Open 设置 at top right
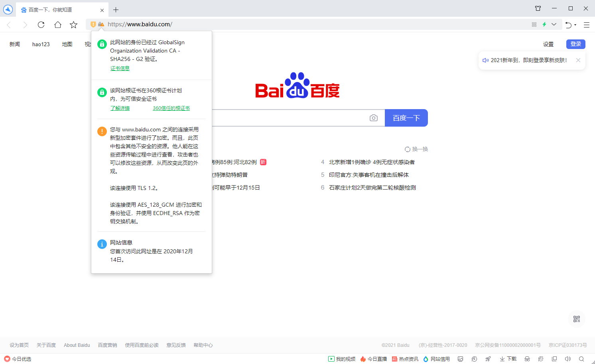 [548, 44]
